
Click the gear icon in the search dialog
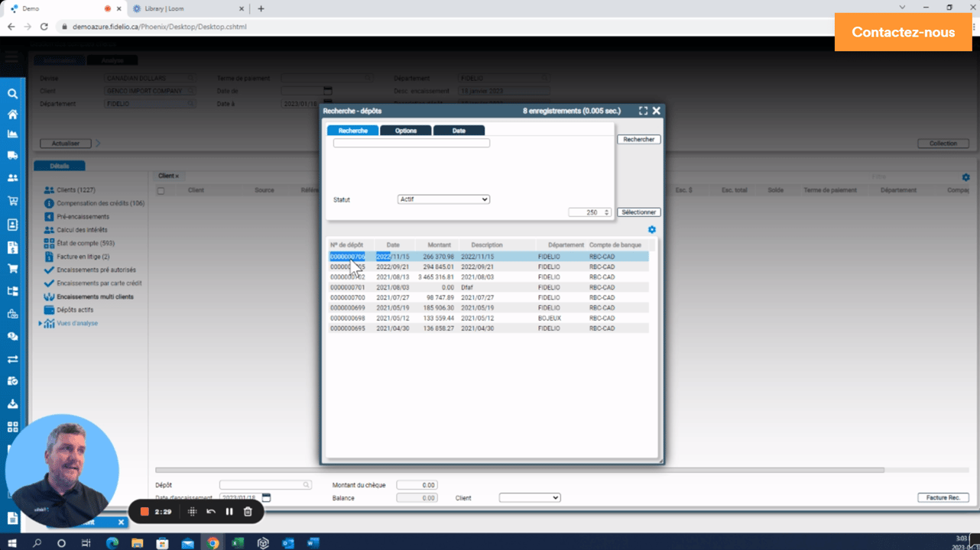coord(652,230)
